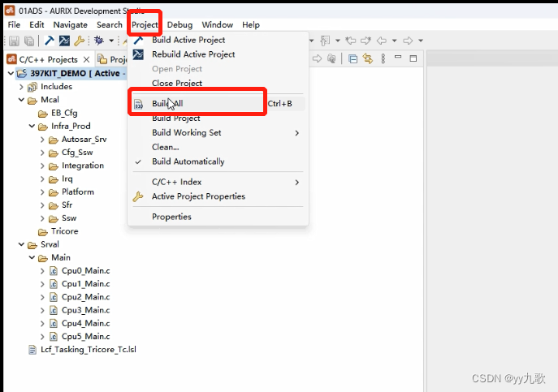The height and width of the screenshot is (392, 558).
Task: Expand the Includes tree node
Action: click(x=21, y=87)
